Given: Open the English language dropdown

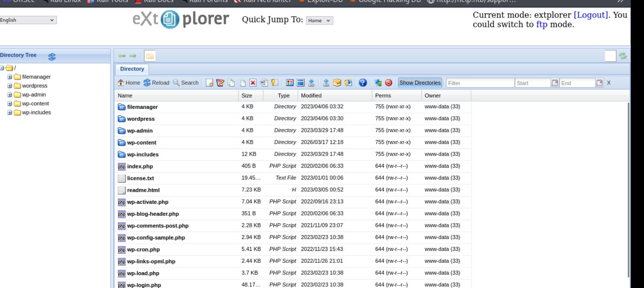Looking at the screenshot, I should (28, 20).
